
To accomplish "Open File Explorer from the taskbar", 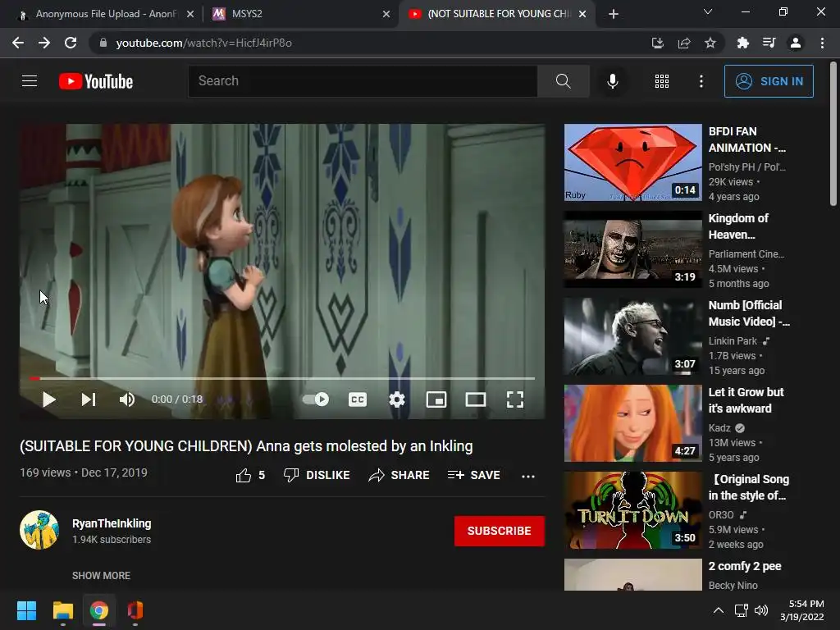I will 62,610.
